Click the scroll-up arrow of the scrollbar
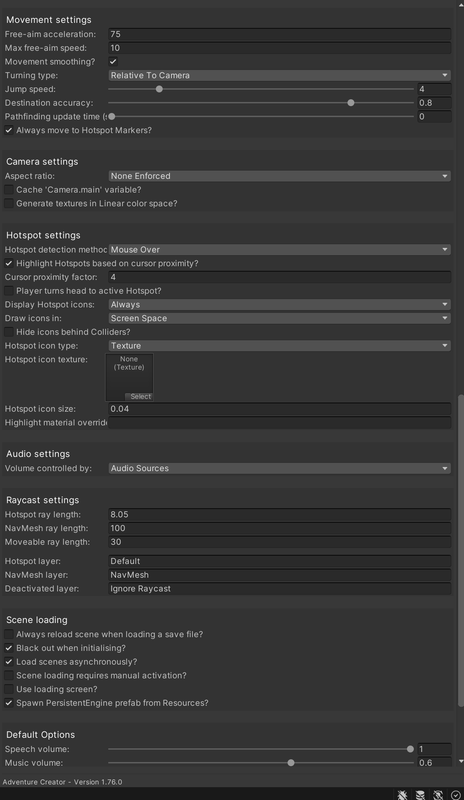This screenshot has height=800, width=464. 460,4
